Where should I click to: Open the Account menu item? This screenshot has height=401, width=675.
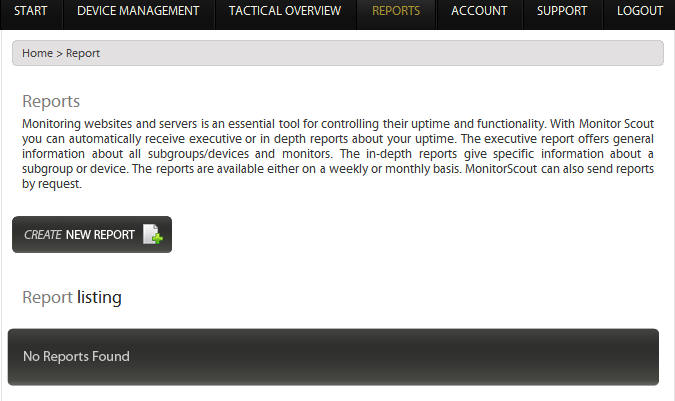coord(479,12)
